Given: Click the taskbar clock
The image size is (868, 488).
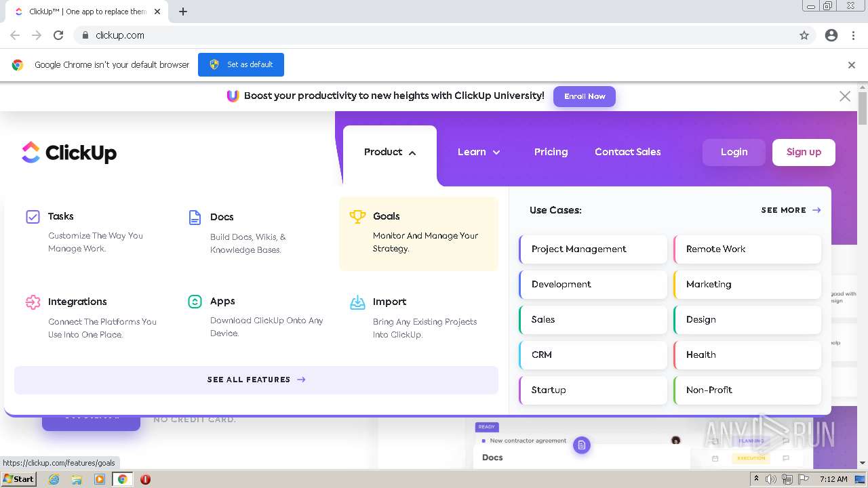Looking at the screenshot, I should 833,479.
